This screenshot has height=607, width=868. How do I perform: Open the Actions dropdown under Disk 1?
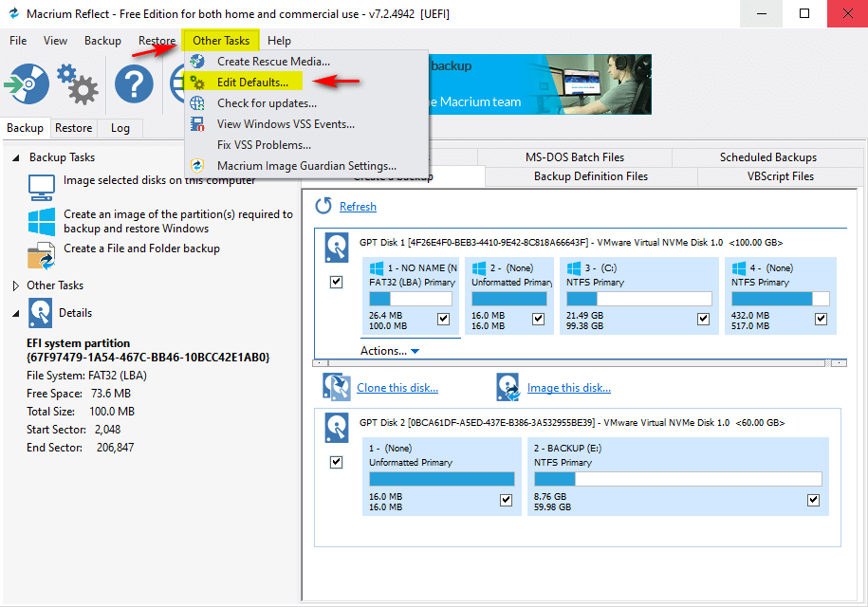coord(390,351)
